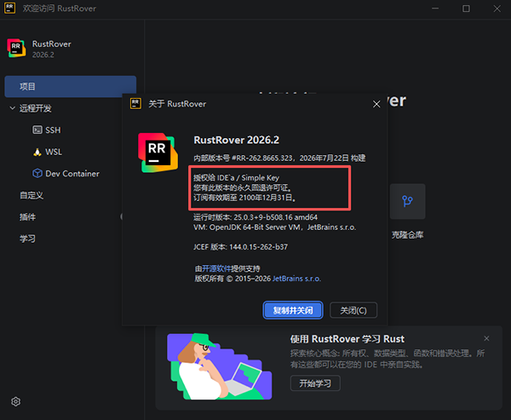Click the small RR icon in About dialog title

[135, 103]
